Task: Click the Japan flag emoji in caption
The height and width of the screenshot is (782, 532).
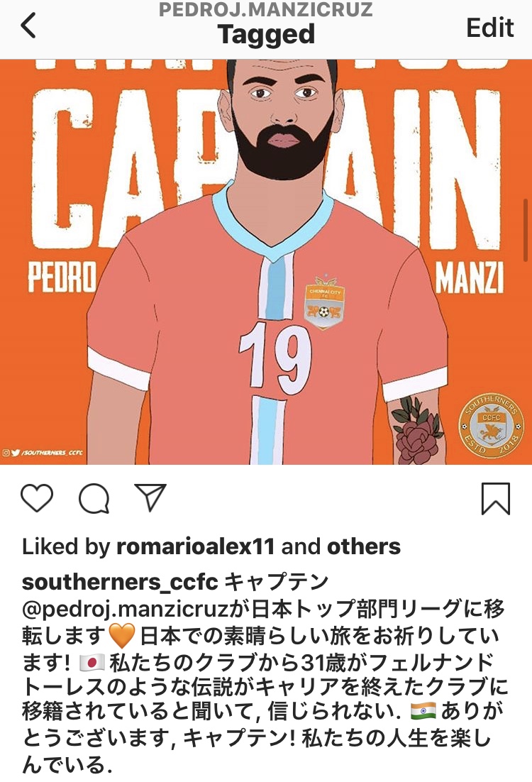Action: pyautogui.click(x=92, y=663)
